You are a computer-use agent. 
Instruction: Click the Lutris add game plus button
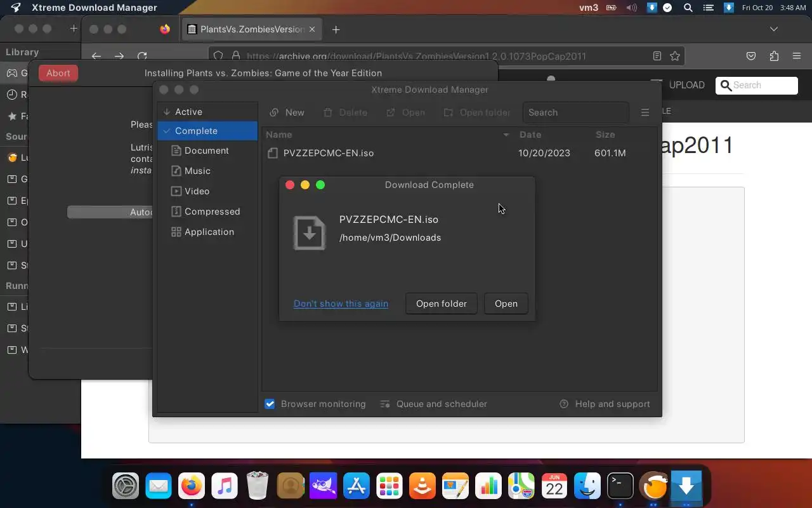74,29
